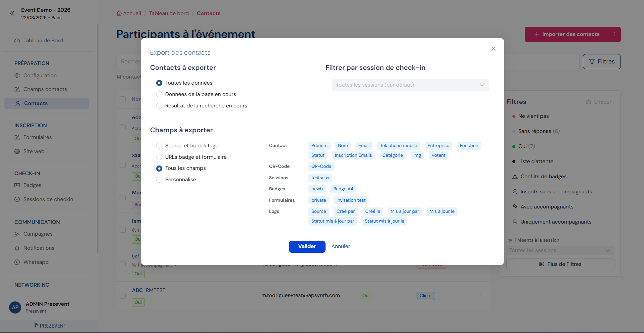The width and height of the screenshot is (644, 333).
Task: Click the Effacer eraser icon
Action: [589, 102]
